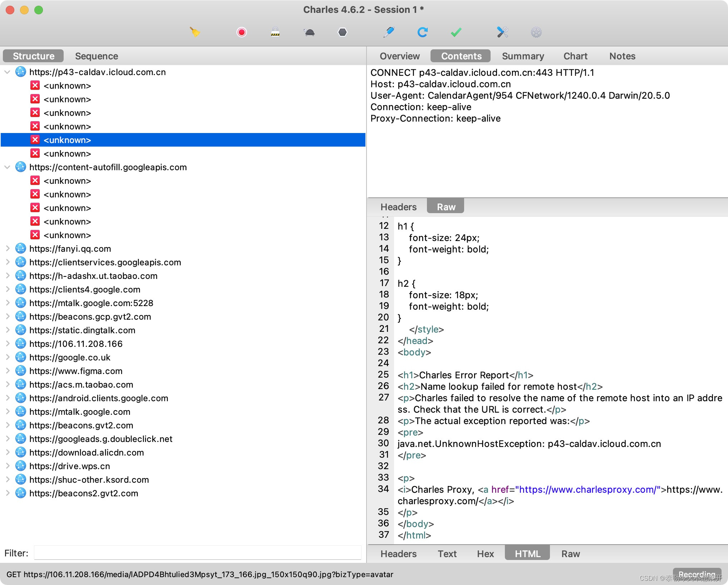Image resolution: width=728 pixels, height=585 pixels.
Task: Collapse the content-autofill.googleapis.com host
Action: click(x=7, y=167)
